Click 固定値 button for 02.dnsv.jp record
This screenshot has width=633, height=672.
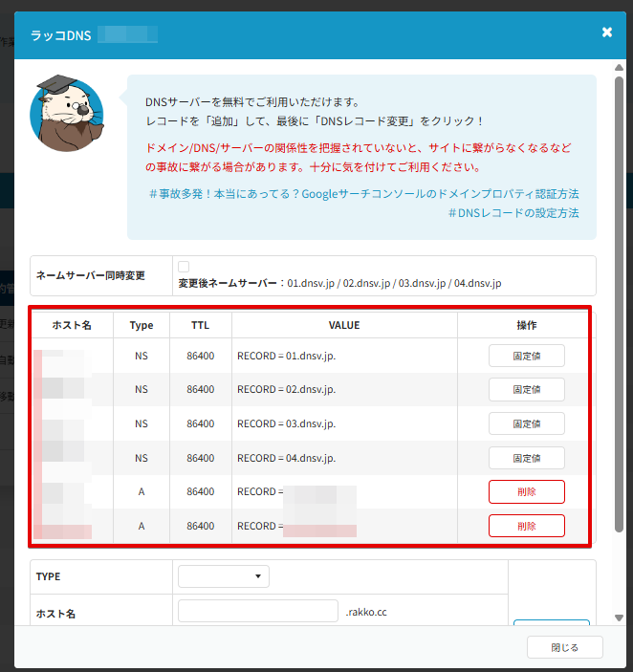coord(527,390)
